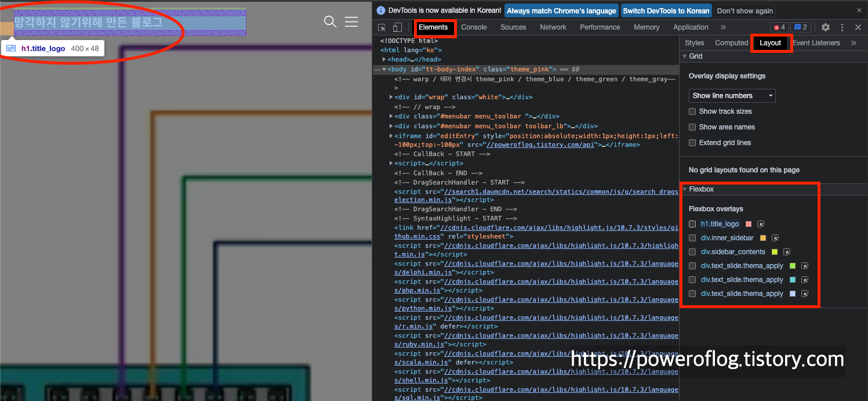The width and height of the screenshot is (868, 401).
Task: Click Switch DevTools to Korean button
Action: [x=666, y=10]
